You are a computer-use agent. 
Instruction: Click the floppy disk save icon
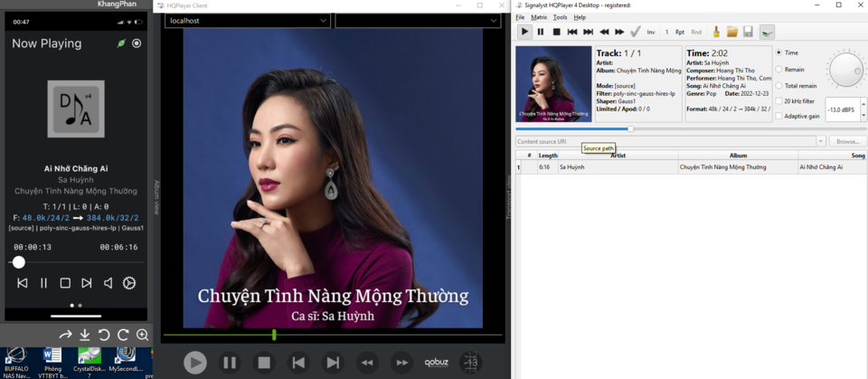point(748,32)
